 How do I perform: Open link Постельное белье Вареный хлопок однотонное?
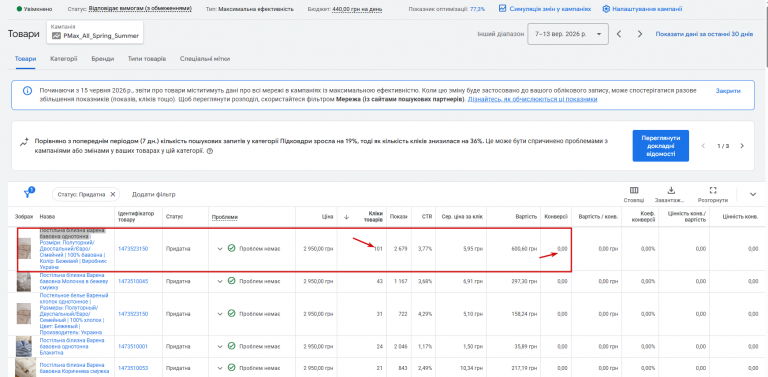click(x=74, y=314)
